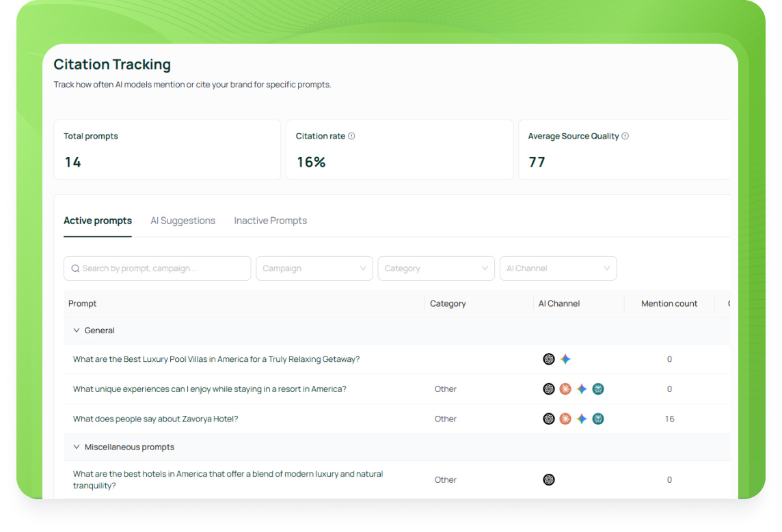Open the Campaign filter dropdown
The width and height of the screenshot is (782, 532).
(314, 268)
